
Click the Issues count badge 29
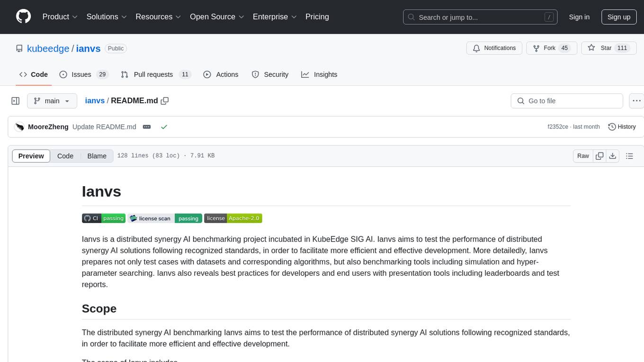[102, 74]
